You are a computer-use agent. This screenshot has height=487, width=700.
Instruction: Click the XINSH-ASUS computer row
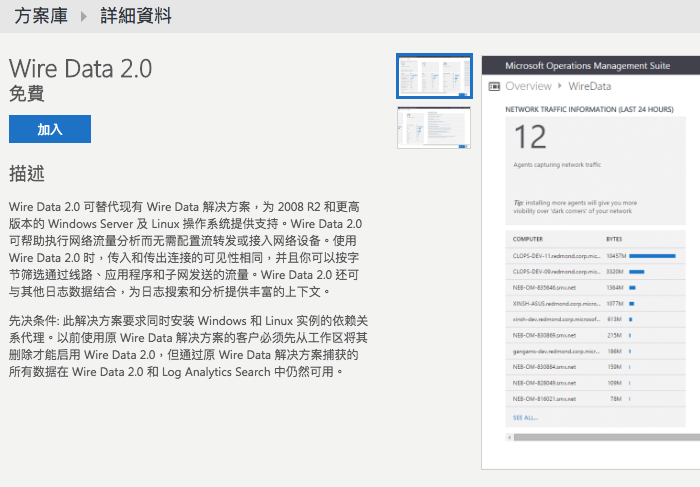pyautogui.click(x=595, y=304)
